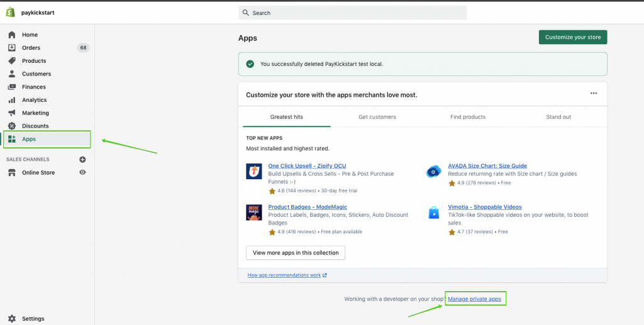Add a sales channel plus icon

point(82,160)
